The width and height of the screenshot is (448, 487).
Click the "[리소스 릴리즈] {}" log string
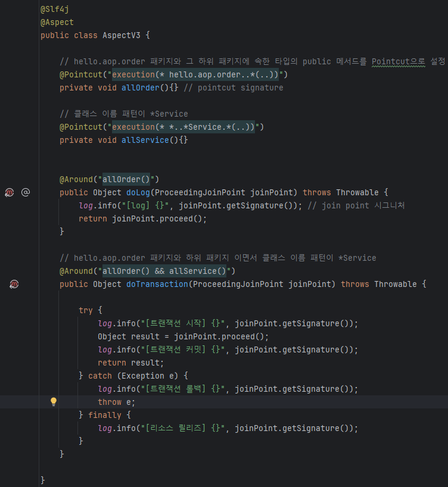182,428
